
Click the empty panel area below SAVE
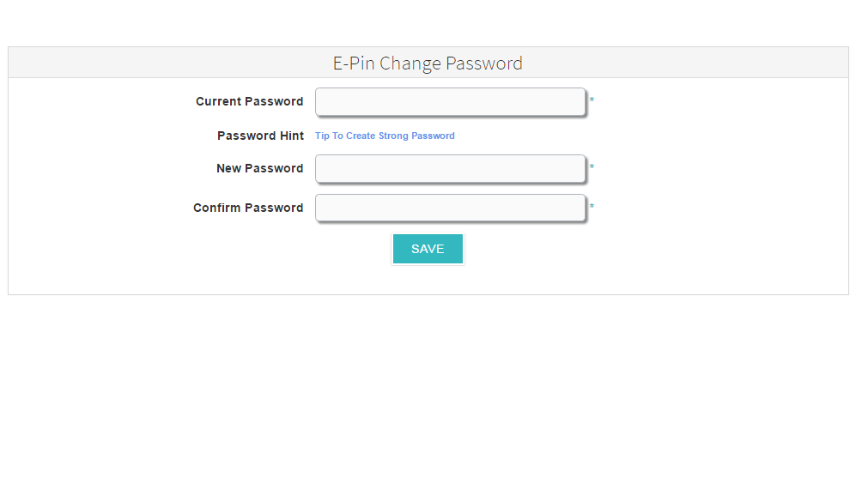428,280
